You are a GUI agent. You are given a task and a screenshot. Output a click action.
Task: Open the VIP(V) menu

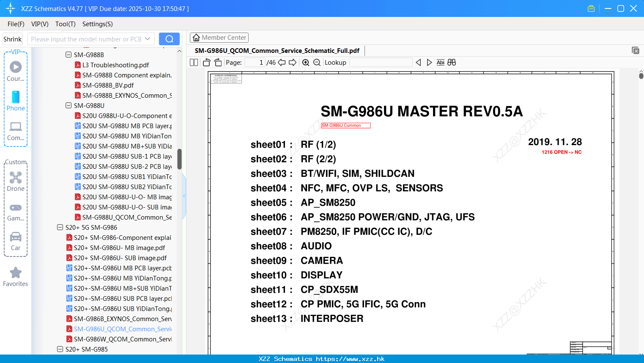point(40,24)
